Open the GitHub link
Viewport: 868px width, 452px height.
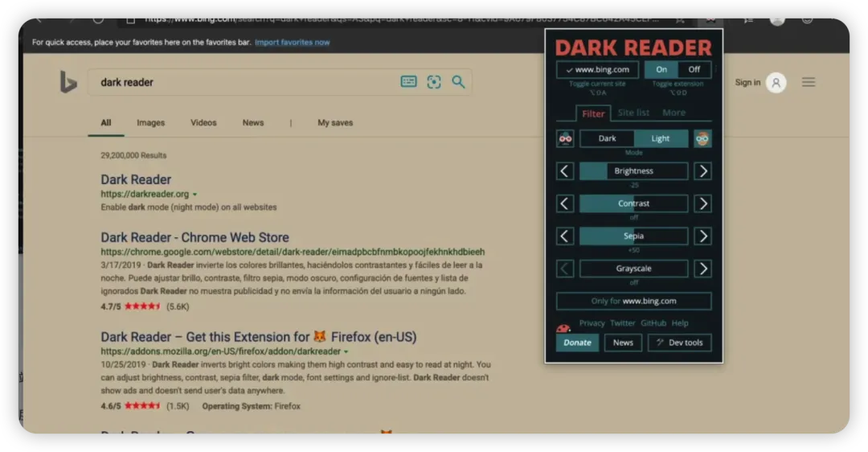tap(653, 323)
